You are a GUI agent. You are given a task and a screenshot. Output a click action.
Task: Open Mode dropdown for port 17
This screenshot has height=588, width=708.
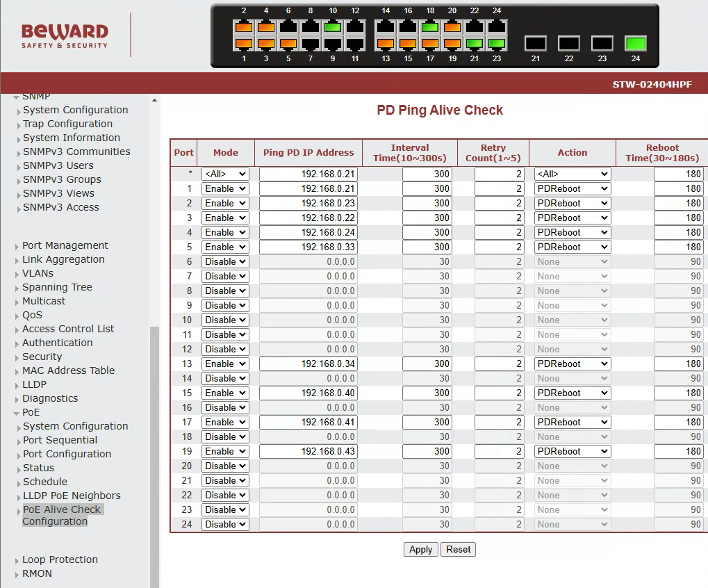coord(225,423)
